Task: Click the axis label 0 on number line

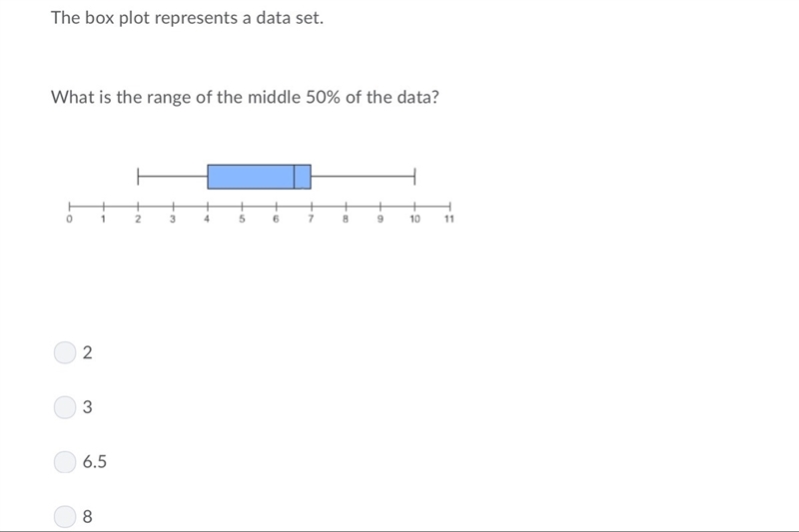Action: tap(69, 220)
